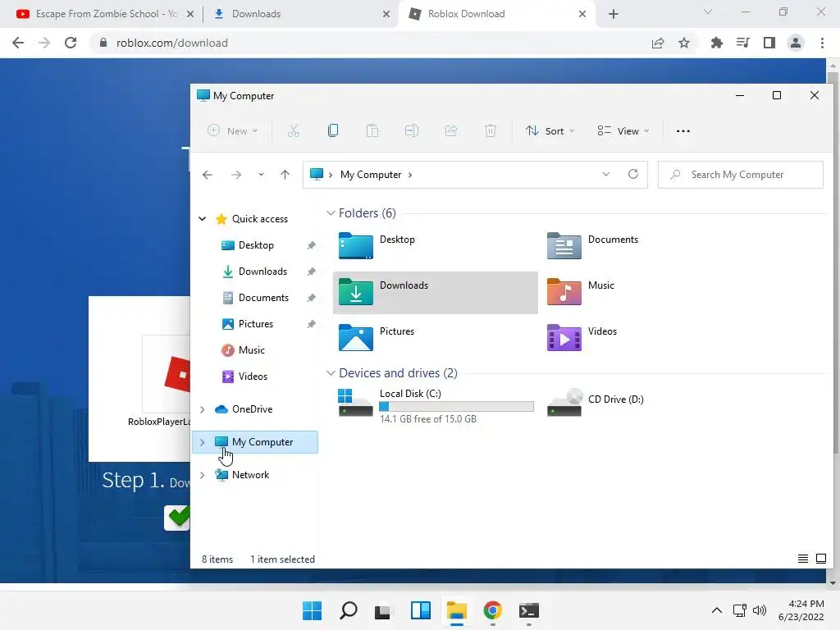
Task: Open taskbar Search
Action: click(x=348, y=610)
